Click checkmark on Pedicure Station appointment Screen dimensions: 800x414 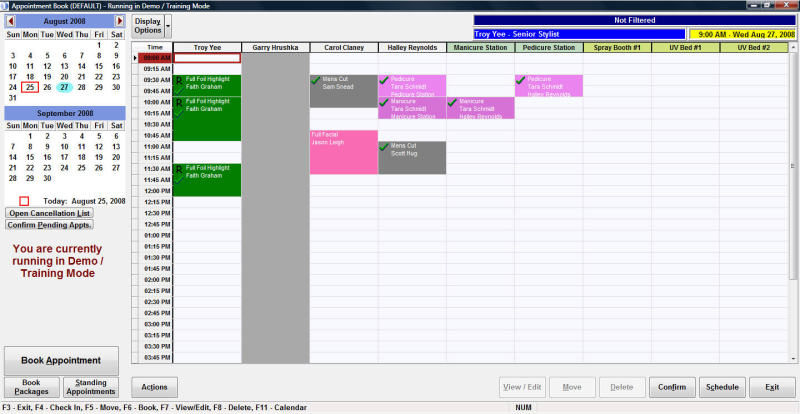pos(520,80)
